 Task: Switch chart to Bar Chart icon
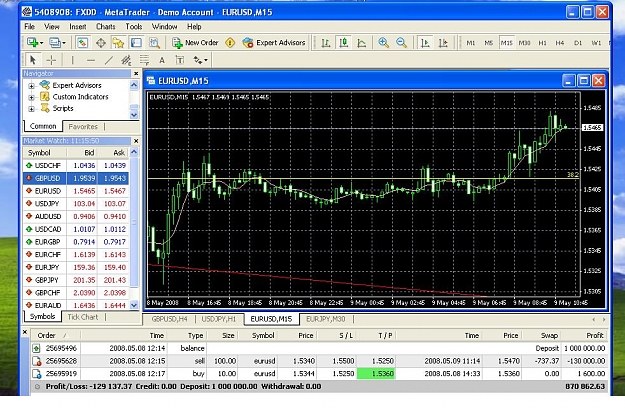326,43
